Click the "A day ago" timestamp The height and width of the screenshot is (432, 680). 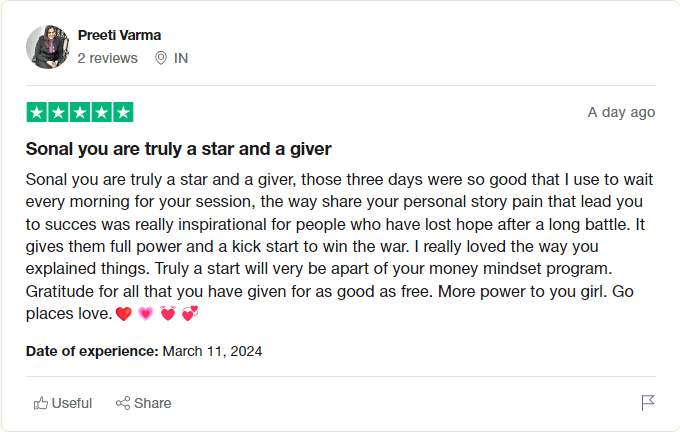pos(621,112)
